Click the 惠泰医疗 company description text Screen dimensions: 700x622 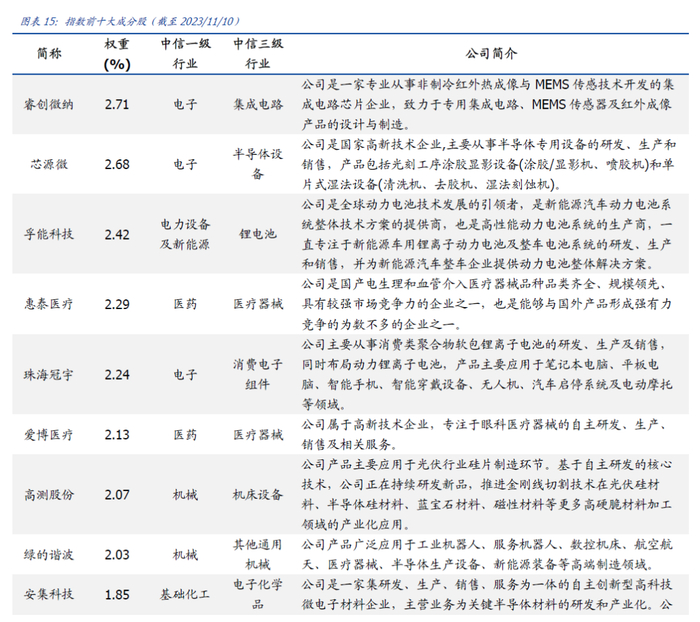pos(487,304)
